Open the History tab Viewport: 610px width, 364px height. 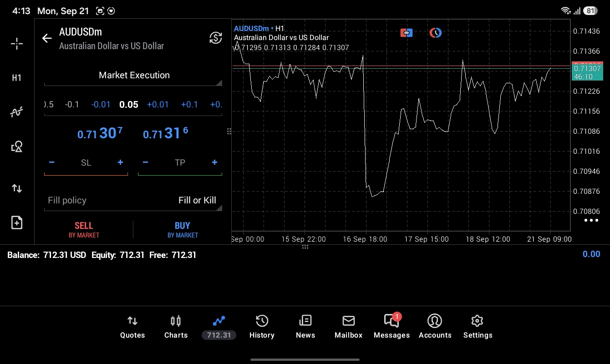(262, 327)
